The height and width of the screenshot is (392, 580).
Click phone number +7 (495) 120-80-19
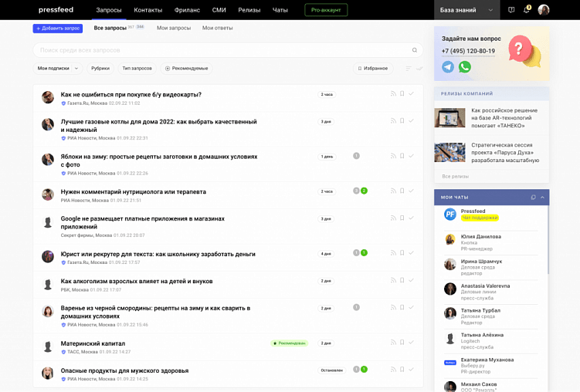point(468,51)
